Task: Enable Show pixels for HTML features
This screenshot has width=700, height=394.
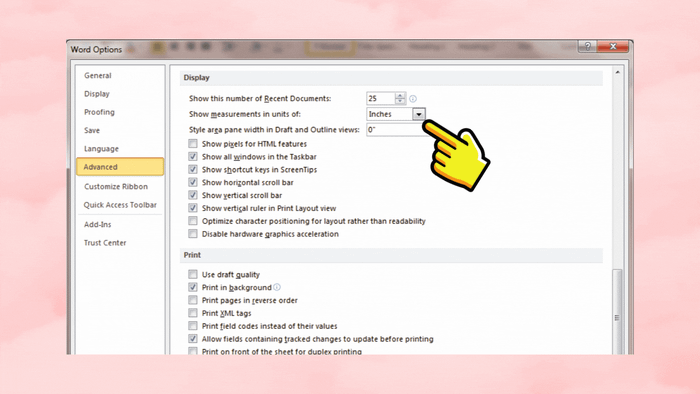Action: tap(192, 144)
